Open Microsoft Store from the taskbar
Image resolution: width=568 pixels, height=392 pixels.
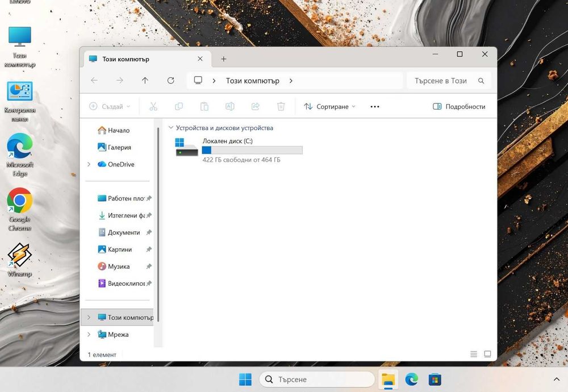[x=435, y=380]
